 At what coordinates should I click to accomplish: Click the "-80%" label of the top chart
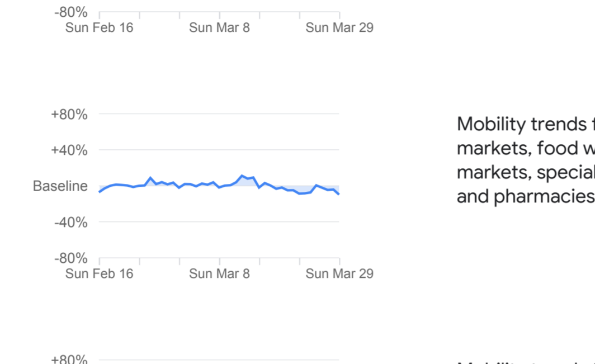coord(71,12)
